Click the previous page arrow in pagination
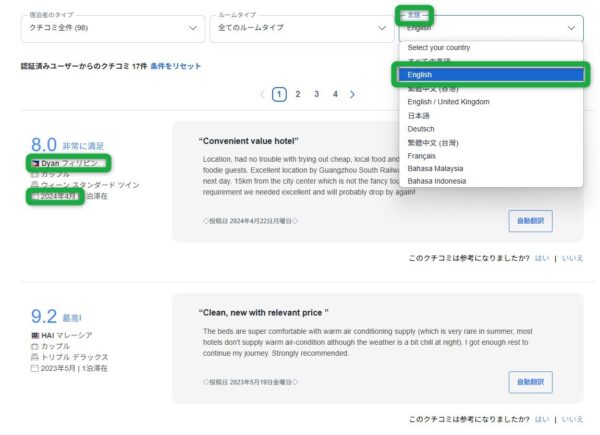Image resolution: width=600 pixels, height=435 pixels. tap(262, 94)
